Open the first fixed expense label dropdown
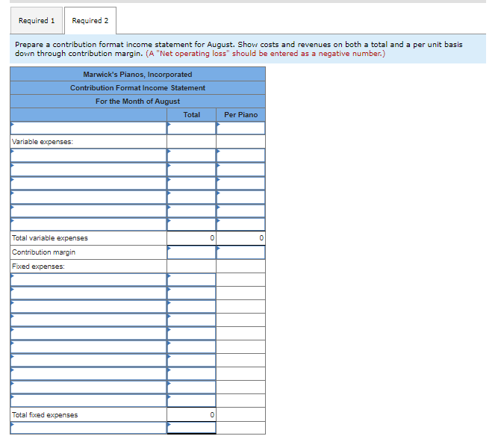Screen dimensions: 504x439 coord(88,279)
